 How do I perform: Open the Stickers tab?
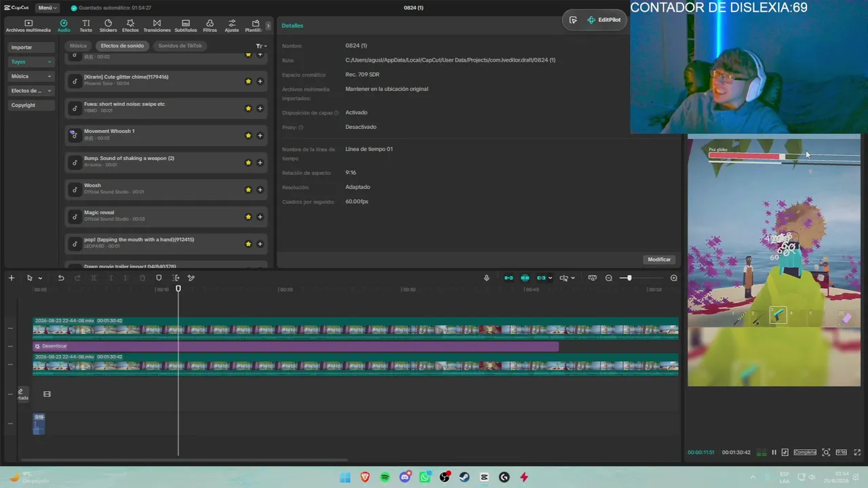(x=108, y=26)
